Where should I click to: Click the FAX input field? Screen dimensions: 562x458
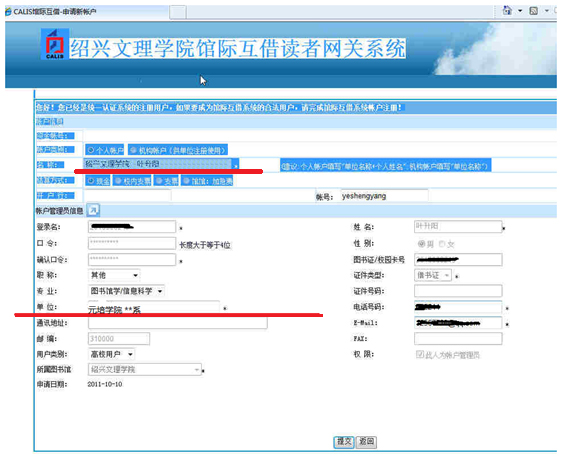458,339
